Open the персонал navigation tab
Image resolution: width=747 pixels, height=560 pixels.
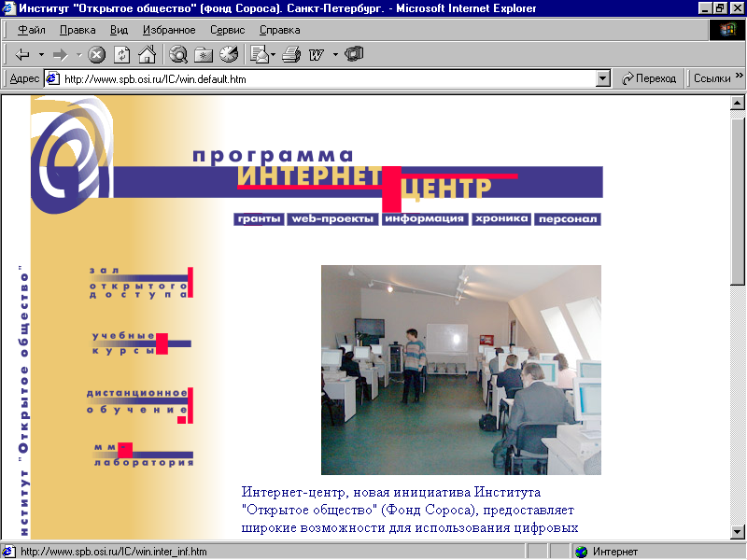point(568,219)
